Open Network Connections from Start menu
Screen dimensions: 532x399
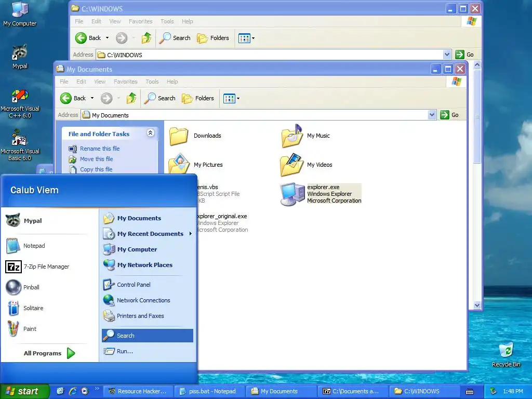click(x=148, y=300)
